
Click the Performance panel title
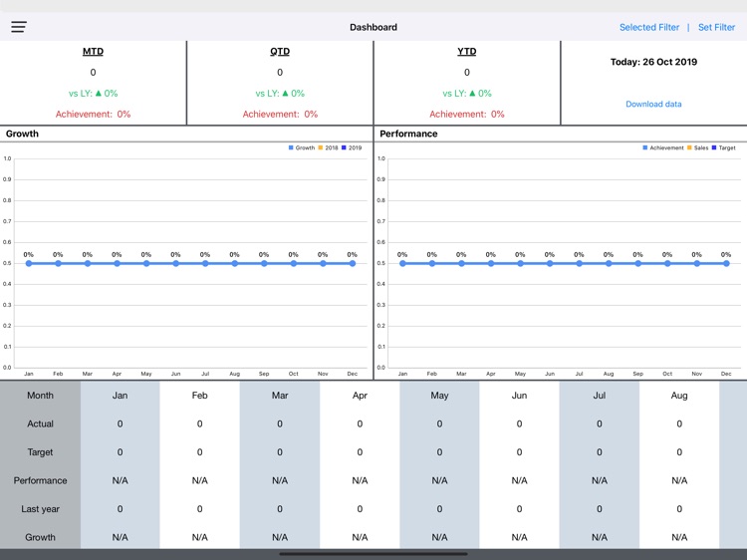click(408, 134)
